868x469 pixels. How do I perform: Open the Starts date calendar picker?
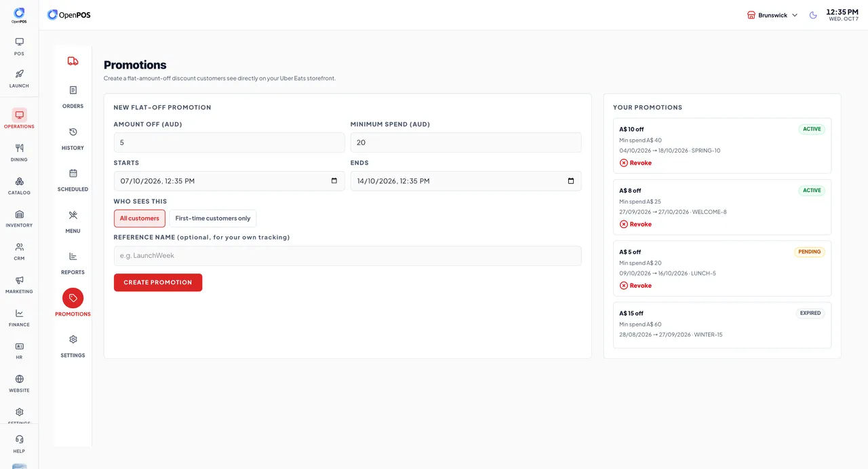point(334,181)
